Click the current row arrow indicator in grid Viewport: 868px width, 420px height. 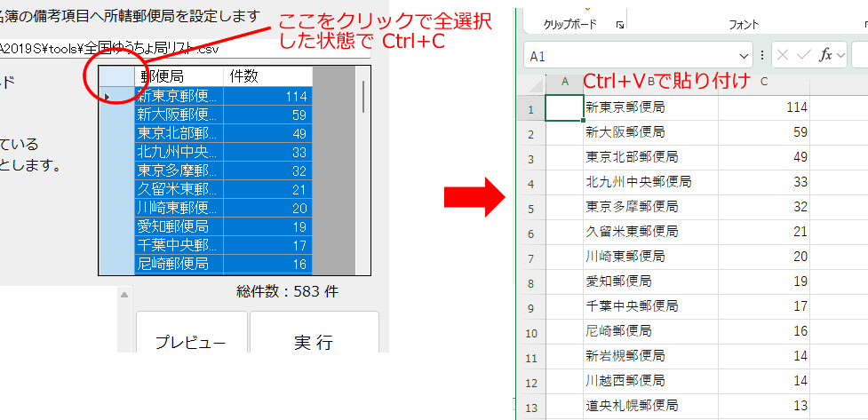(x=108, y=96)
